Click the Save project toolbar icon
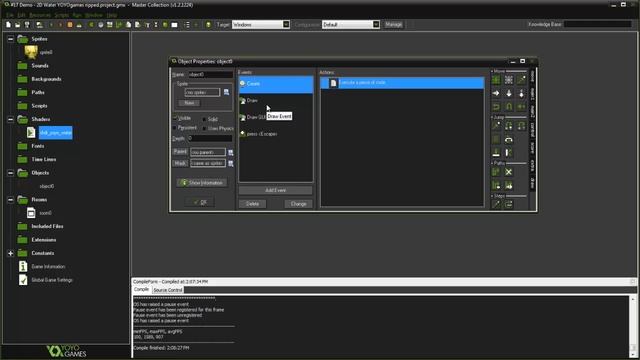Image resolution: width=640 pixels, height=360 pixels. [27, 25]
